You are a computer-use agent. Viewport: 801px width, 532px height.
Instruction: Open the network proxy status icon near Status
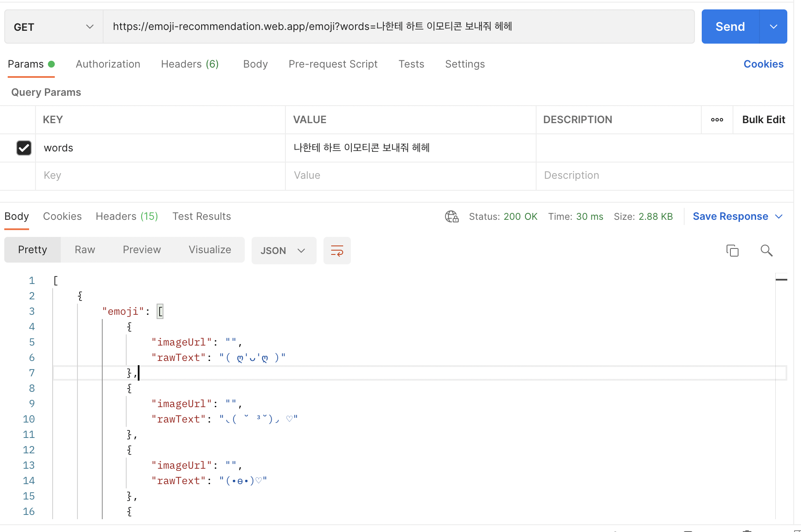coord(451,216)
